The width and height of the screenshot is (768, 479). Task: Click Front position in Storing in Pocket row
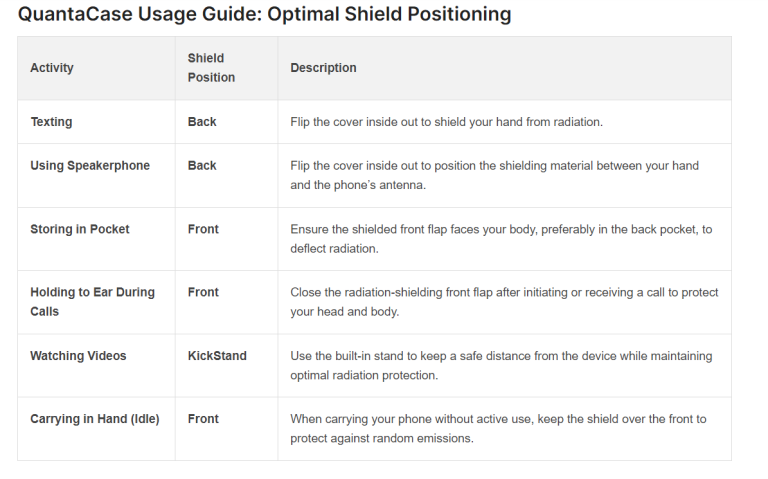[203, 229]
